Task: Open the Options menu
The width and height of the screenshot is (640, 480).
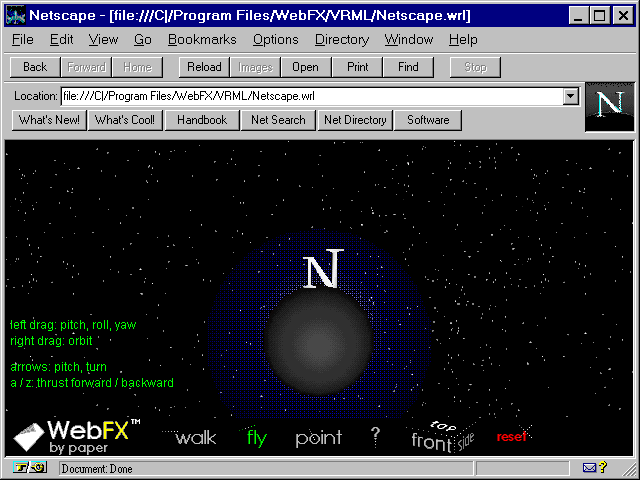Action: [275, 40]
